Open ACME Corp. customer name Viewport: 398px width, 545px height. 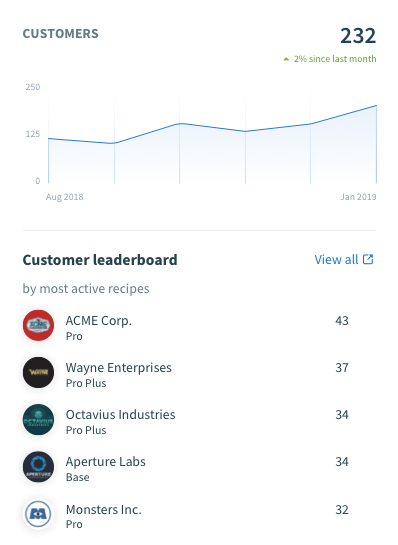pyautogui.click(x=99, y=320)
